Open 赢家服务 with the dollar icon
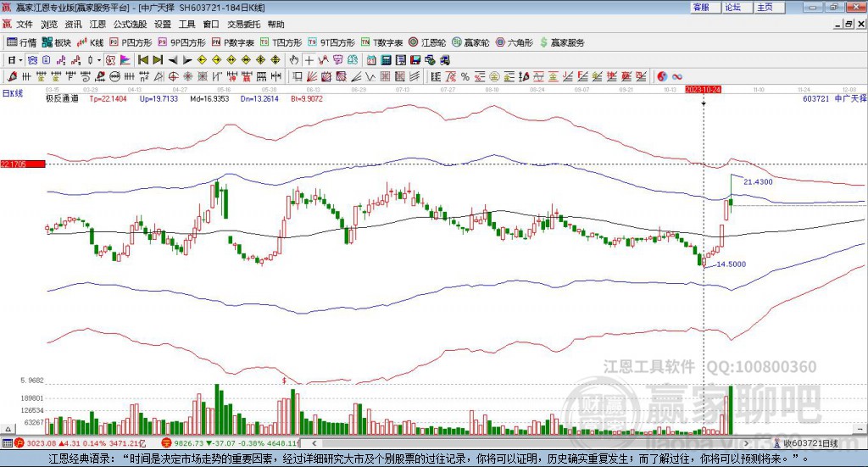Image resolution: width=868 pixels, height=467 pixels. (561, 42)
